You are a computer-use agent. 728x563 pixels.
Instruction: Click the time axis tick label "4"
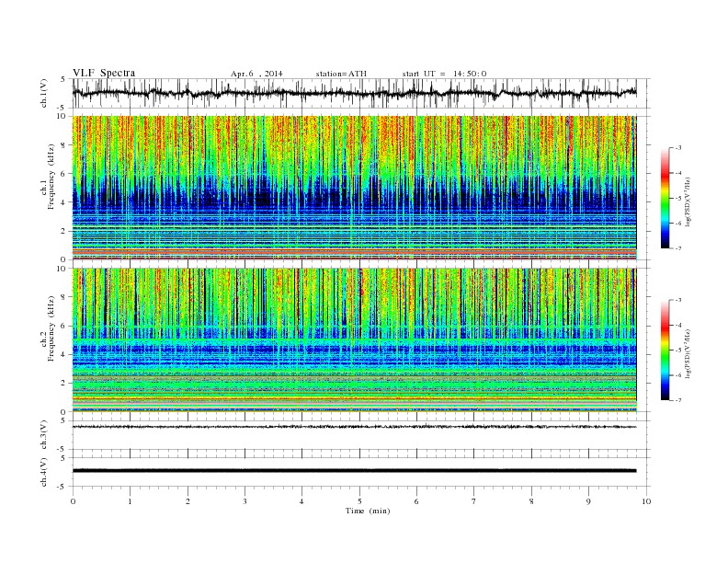pos(301,501)
